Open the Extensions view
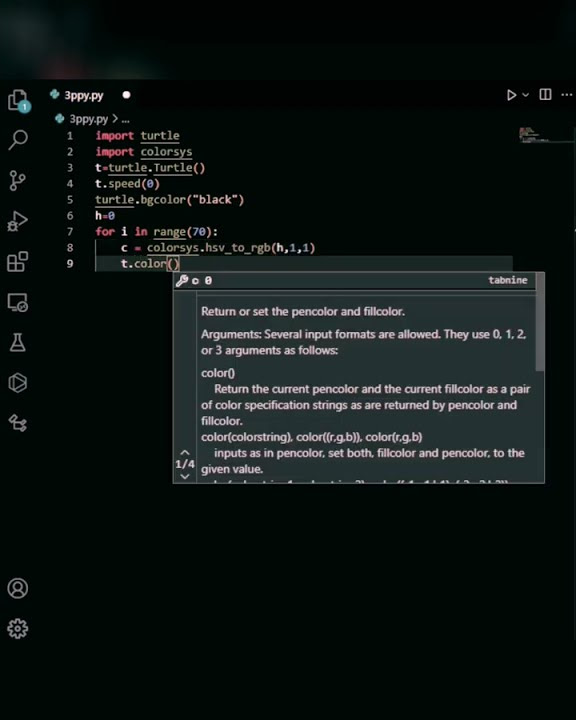The image size is (576, 720). [x=17, y=262]
